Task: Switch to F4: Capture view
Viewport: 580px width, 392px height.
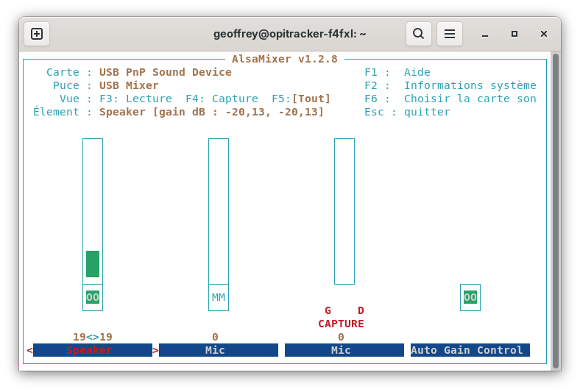Action: [x=222, y=99]
